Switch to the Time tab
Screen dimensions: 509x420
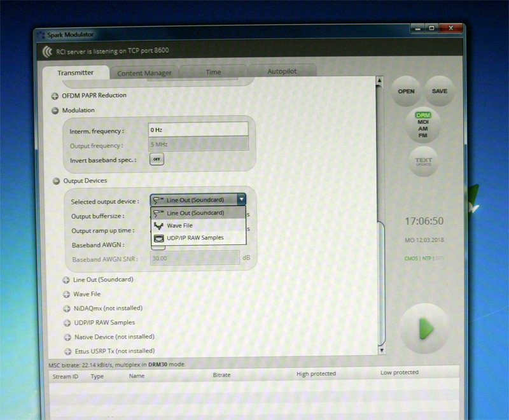click(213, 73)
